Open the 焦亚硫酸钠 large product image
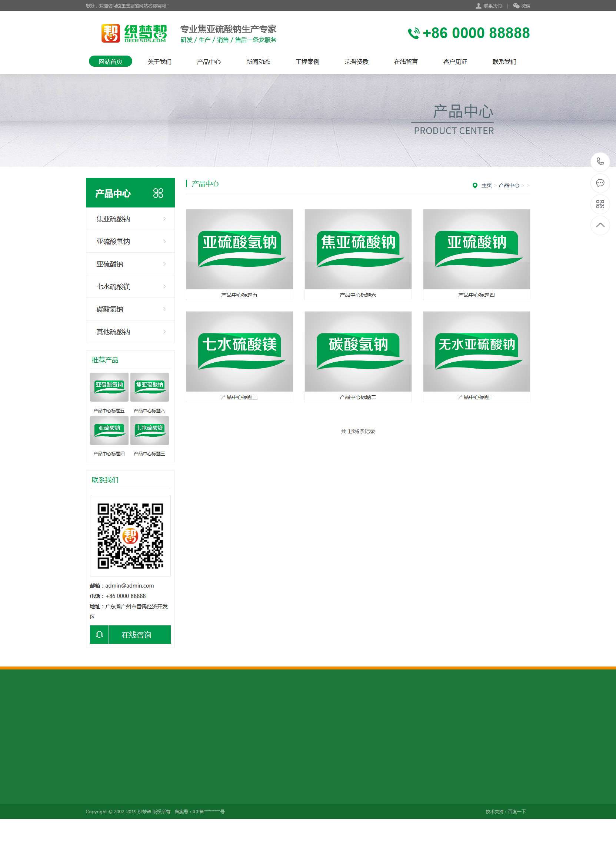616x841 pixels. pos(358,249)
